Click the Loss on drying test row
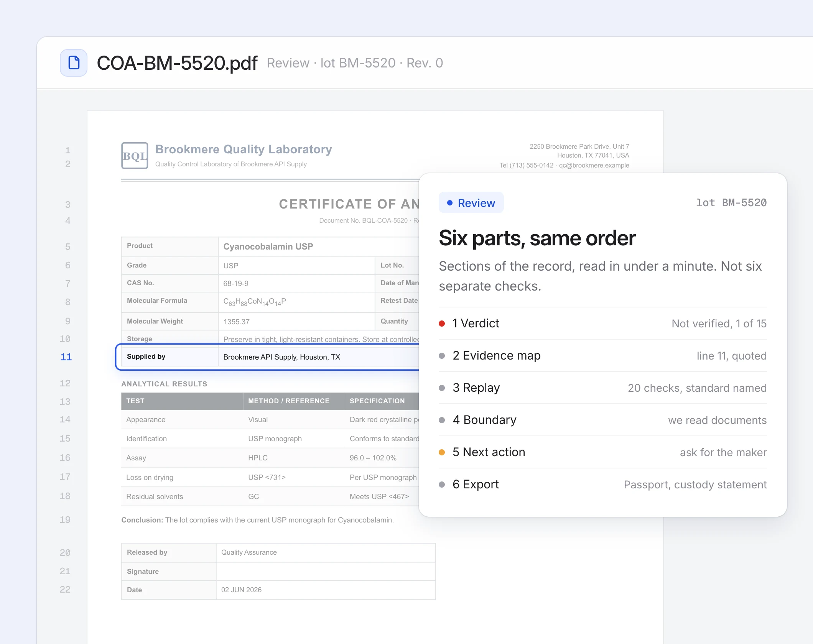 [270, 477]
